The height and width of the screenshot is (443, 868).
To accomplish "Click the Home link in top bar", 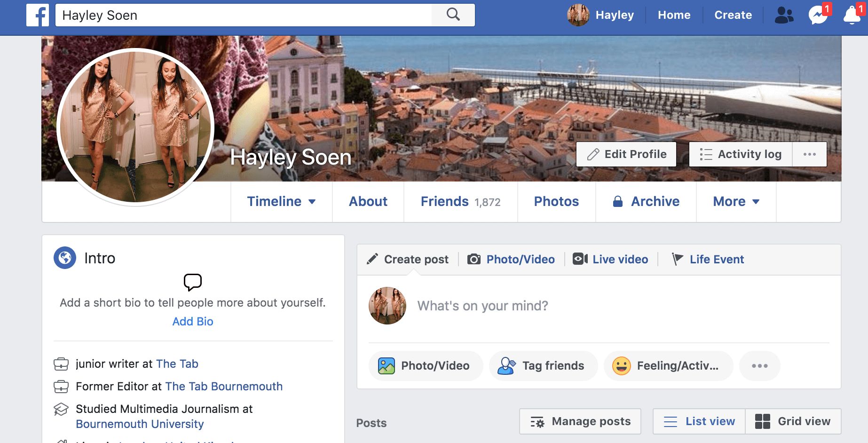I will (x=674, y=15).
